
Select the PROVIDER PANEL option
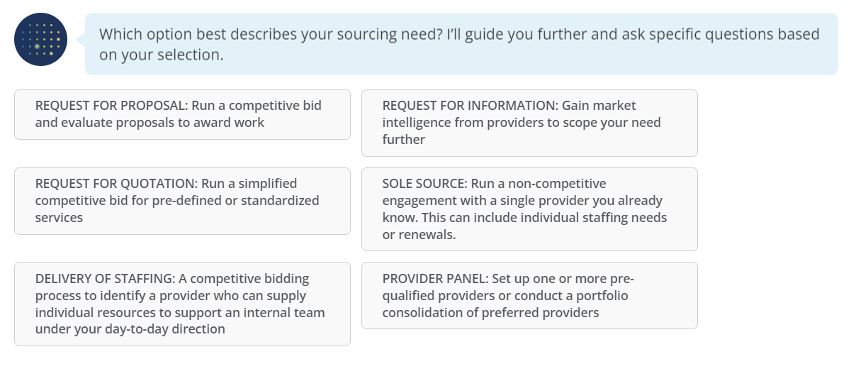pyautogui.click(x=529, y=295)
